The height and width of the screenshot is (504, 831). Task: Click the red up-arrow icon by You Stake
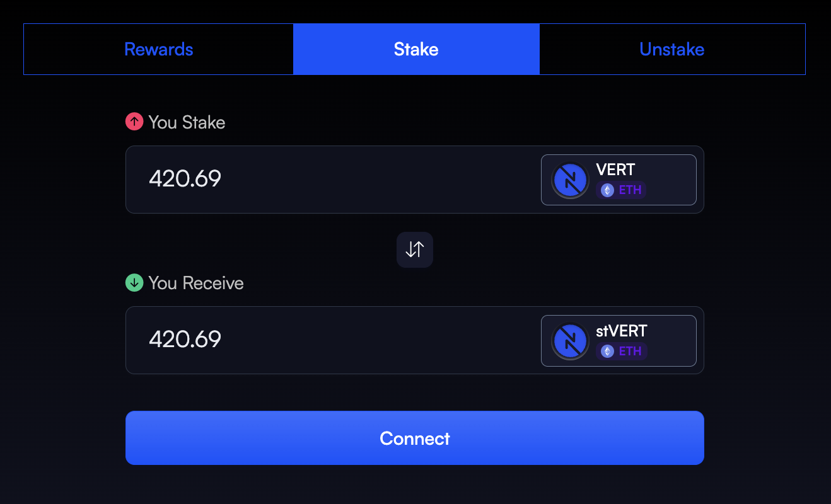coord(134,122)
